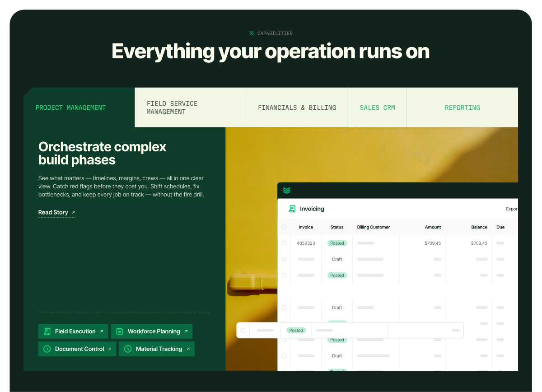Switch to the Sales CRM tab

tap(377, 107)
